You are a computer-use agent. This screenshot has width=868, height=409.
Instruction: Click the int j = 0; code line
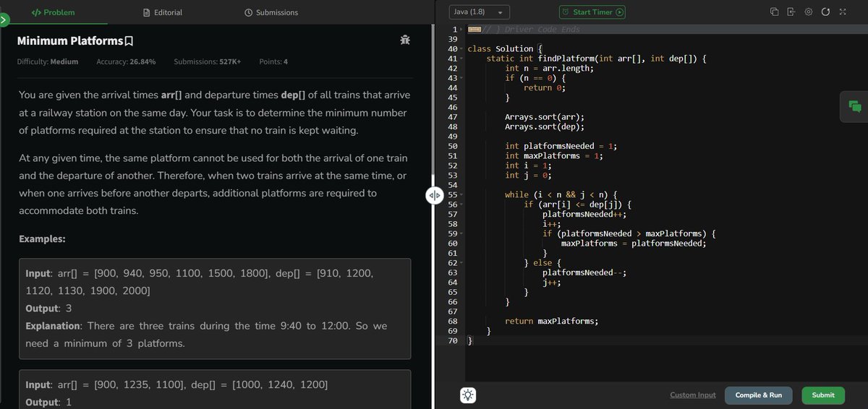(x=528, y=176)
